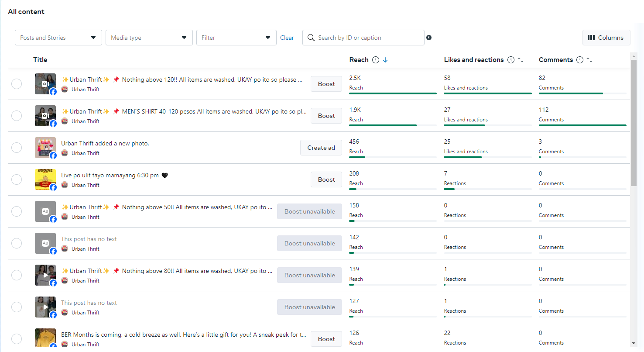The height and width of the screenshot is (352, 644).
Task: Click the magnifier search icon
Action: (x=311, y=38)
